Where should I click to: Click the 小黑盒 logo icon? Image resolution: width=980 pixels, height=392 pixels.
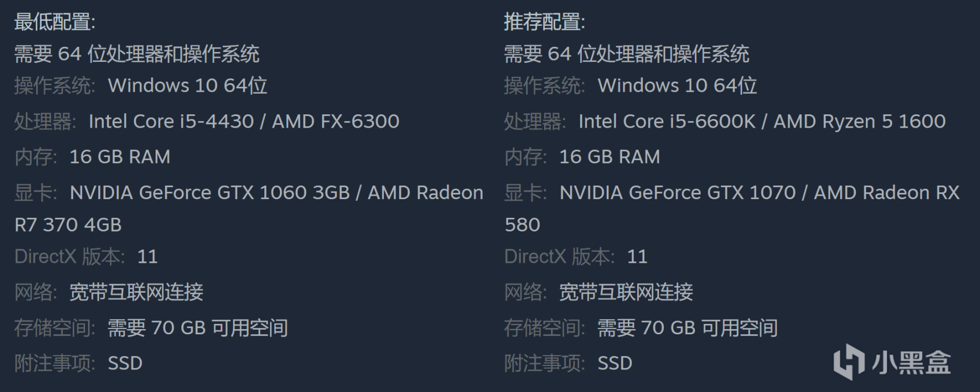coord(848,362)
